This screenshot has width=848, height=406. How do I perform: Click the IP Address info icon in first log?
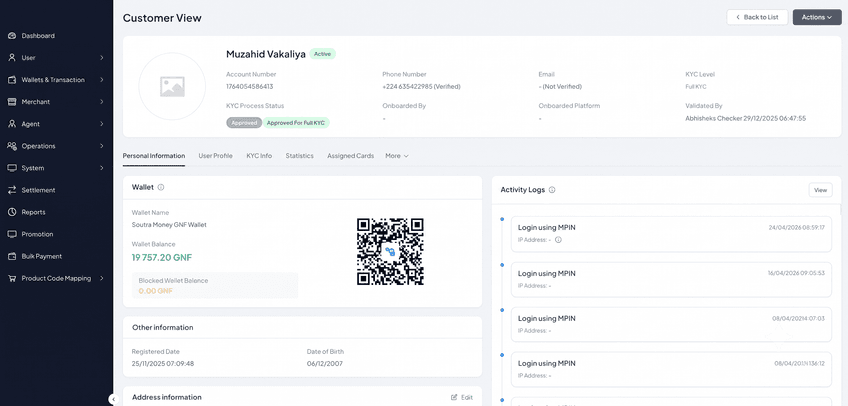pyautogui.click(x=559, y=240)
